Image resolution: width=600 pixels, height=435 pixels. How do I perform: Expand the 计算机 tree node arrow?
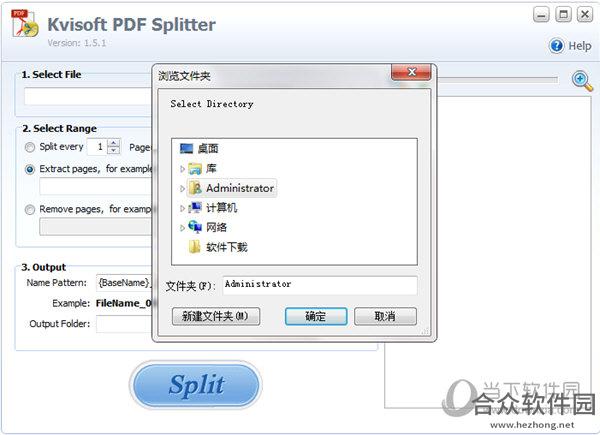(183, 208)
